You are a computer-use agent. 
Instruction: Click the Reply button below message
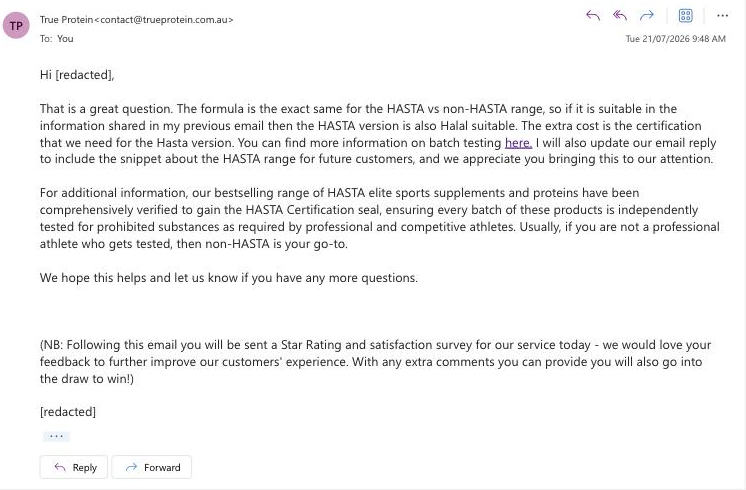coord(74,467)
